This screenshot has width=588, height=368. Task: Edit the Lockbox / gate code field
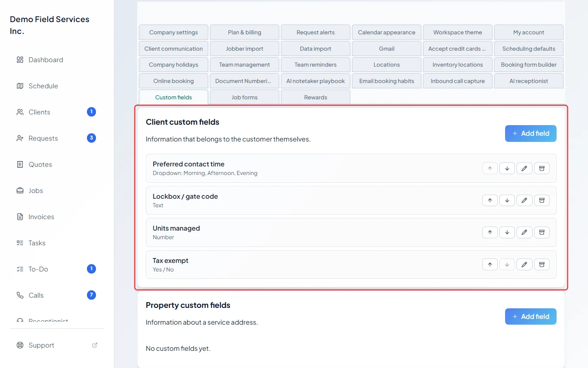[x=524, y=200]
